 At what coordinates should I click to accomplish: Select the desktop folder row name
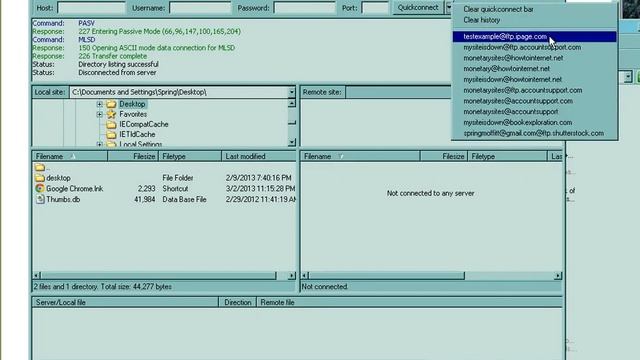pyautogui.click(x=58, y=178)
